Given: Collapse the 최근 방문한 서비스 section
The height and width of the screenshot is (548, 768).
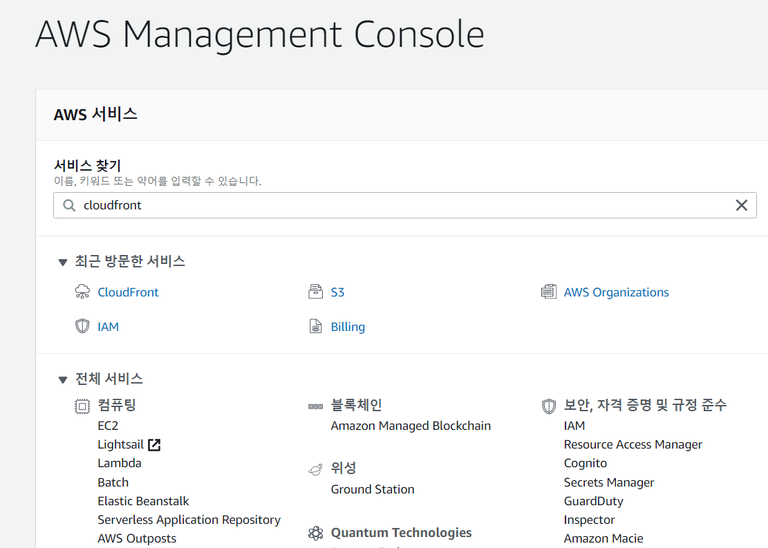Looking at the screenshot, I should (63, 262).
